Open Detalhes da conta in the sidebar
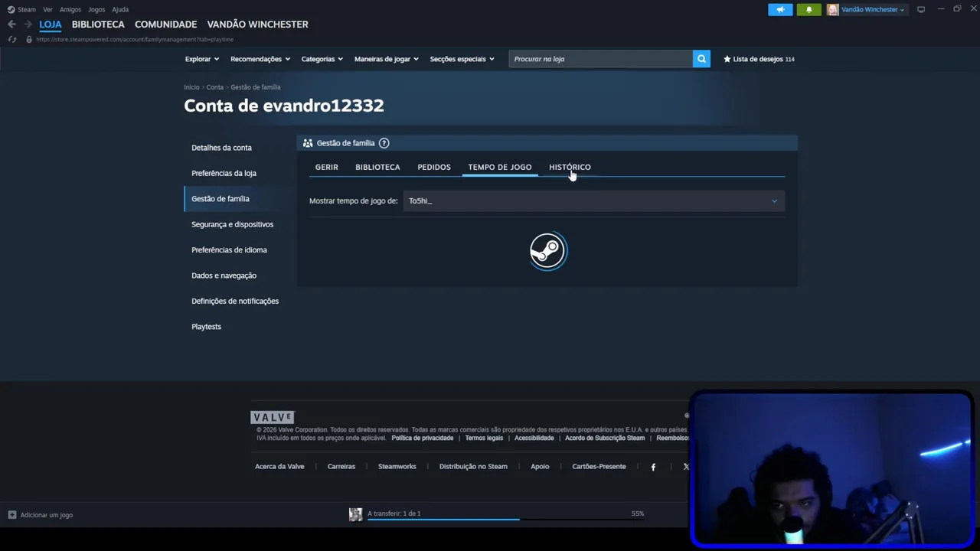Viewport: 980px width, 551px height. [221, 148]
